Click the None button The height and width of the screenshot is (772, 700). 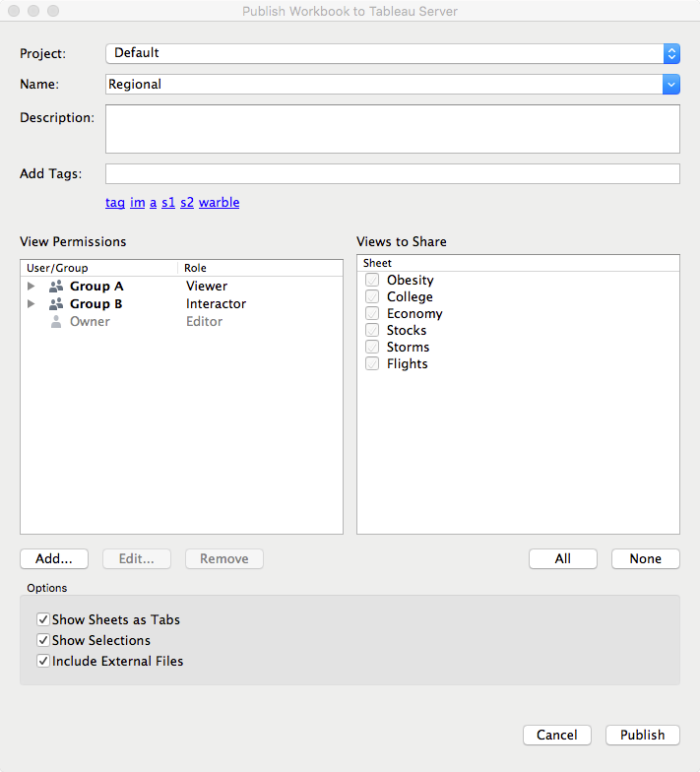[646, 559]
